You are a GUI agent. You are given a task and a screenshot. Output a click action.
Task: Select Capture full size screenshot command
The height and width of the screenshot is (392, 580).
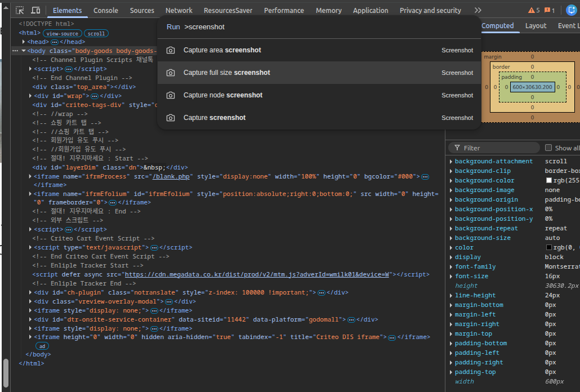pos(226,73)
